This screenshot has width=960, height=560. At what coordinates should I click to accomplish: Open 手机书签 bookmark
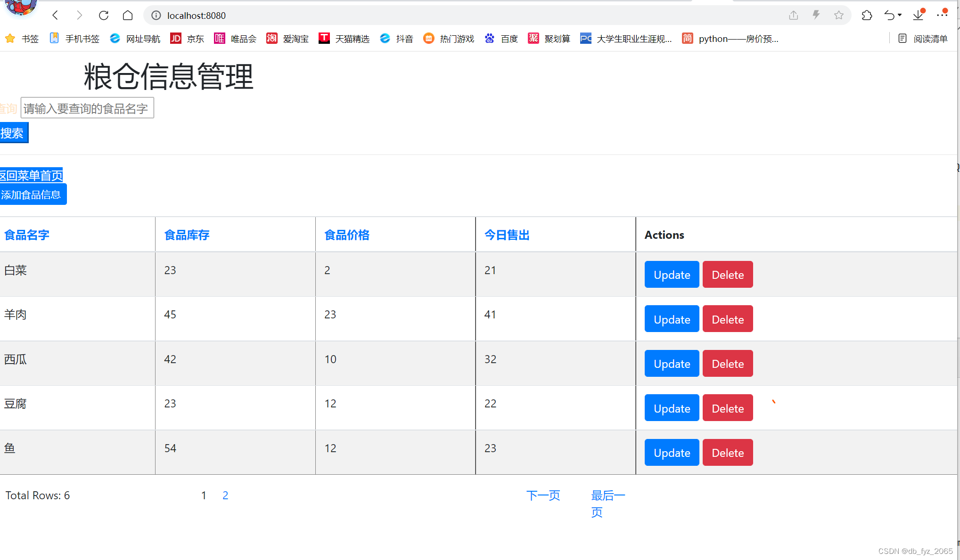tap(74, 39)
